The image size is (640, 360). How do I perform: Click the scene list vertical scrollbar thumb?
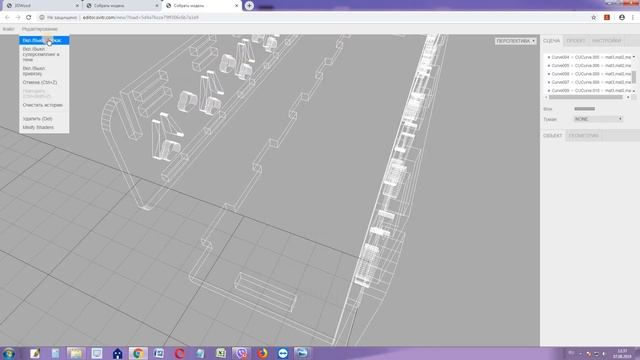(634, 76)
